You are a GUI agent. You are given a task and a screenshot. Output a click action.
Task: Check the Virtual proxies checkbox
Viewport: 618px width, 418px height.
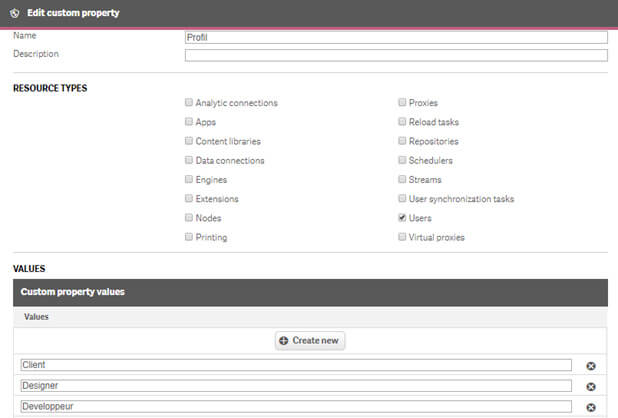(402, 237)
